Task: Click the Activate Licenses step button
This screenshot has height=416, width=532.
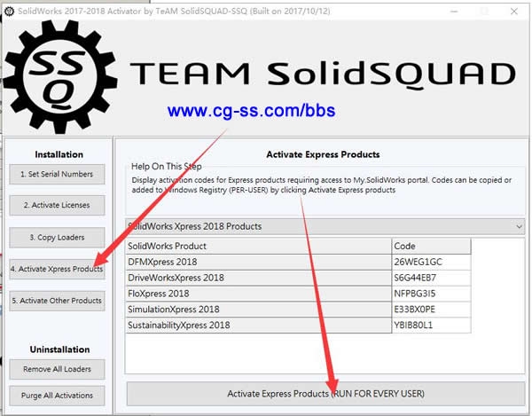Action: click(x=57, y=205)
